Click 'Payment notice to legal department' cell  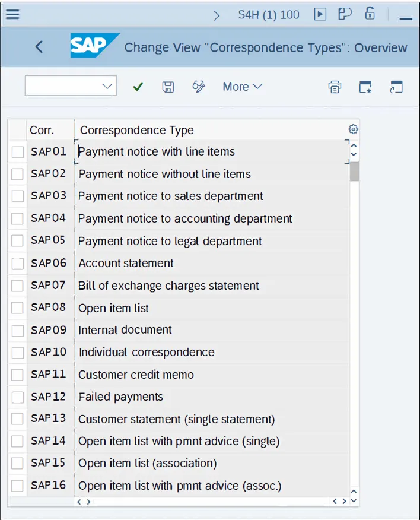click(212, 241)
